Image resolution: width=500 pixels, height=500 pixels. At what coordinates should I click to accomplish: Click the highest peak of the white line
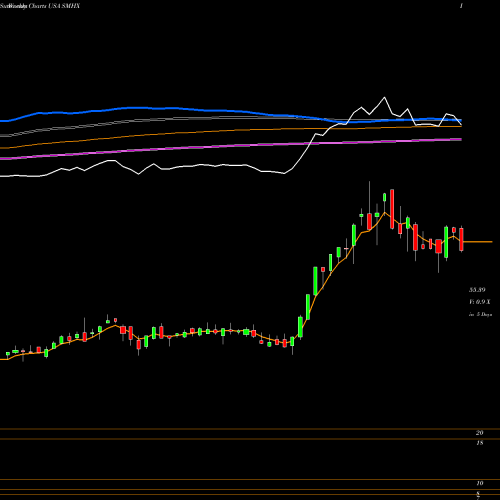pyautogui.click(x=384, y=97)
